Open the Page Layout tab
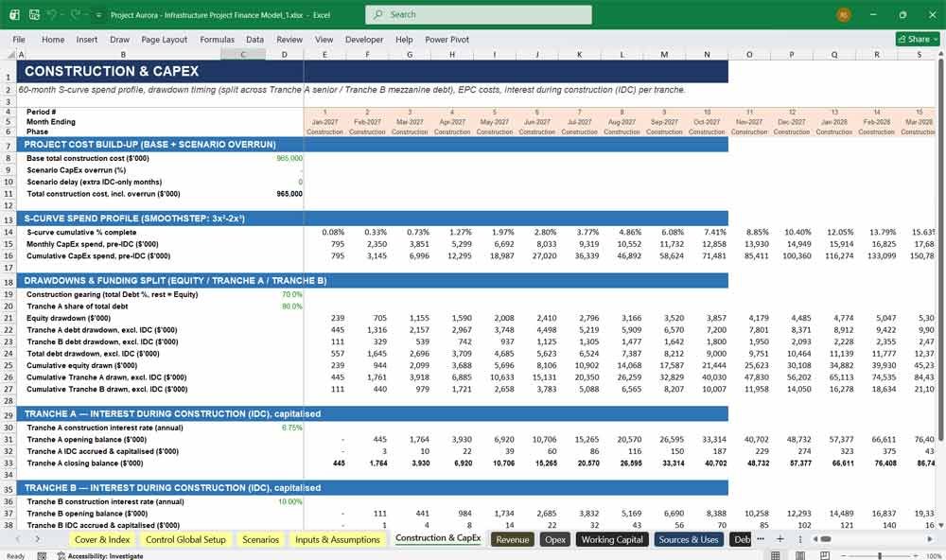946x560 pixels. tap(164, 39)
